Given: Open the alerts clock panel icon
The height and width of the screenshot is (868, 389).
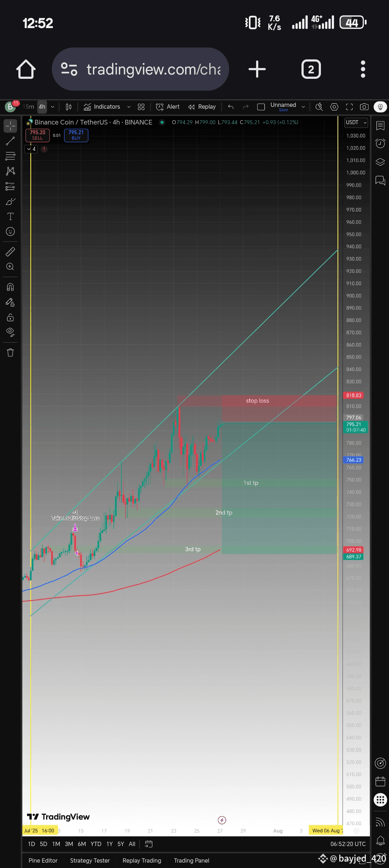Looking at the screenshot, I should coord(380,144).
